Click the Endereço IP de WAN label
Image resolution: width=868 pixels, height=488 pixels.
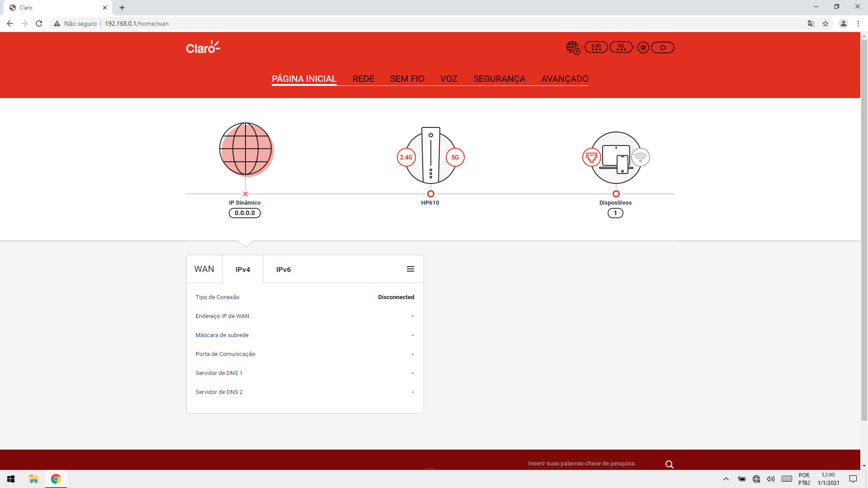coord(222,316)
